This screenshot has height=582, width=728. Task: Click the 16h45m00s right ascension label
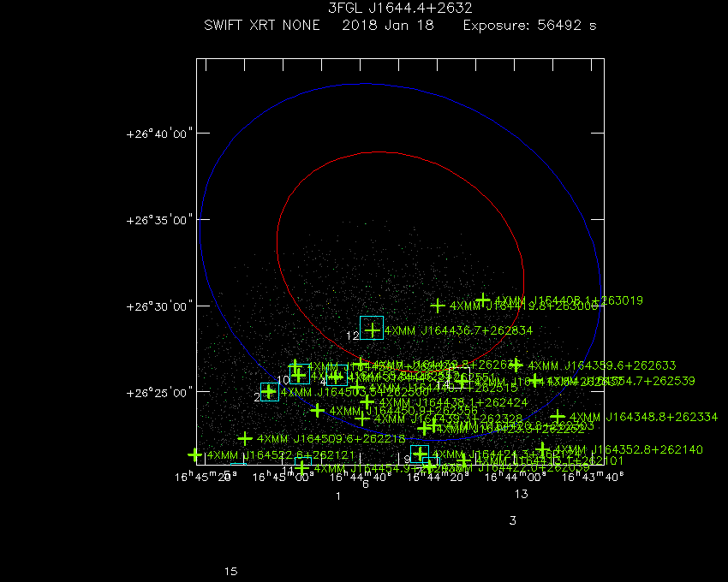(x=283, y=477)
